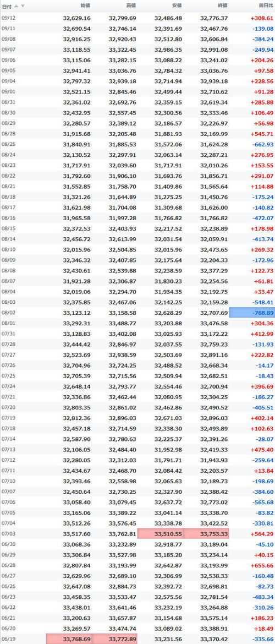Select the closing value 33,172.22

click(x=214, y=334)
